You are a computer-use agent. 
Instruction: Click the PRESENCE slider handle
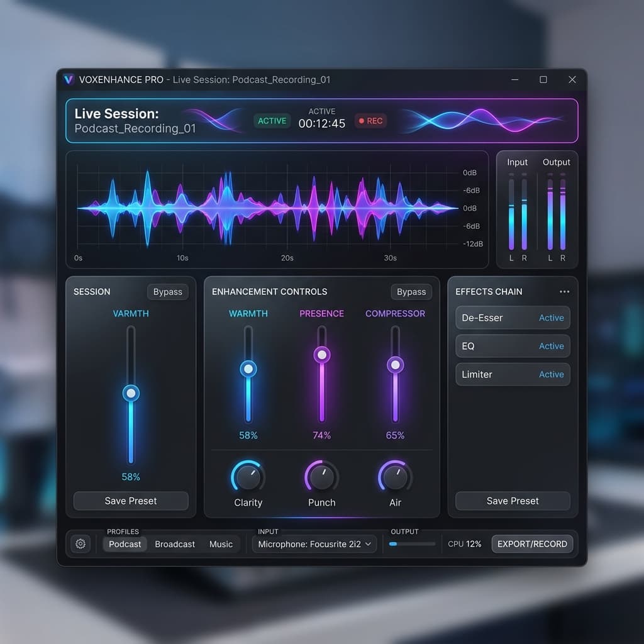click(x=321, y=355)
